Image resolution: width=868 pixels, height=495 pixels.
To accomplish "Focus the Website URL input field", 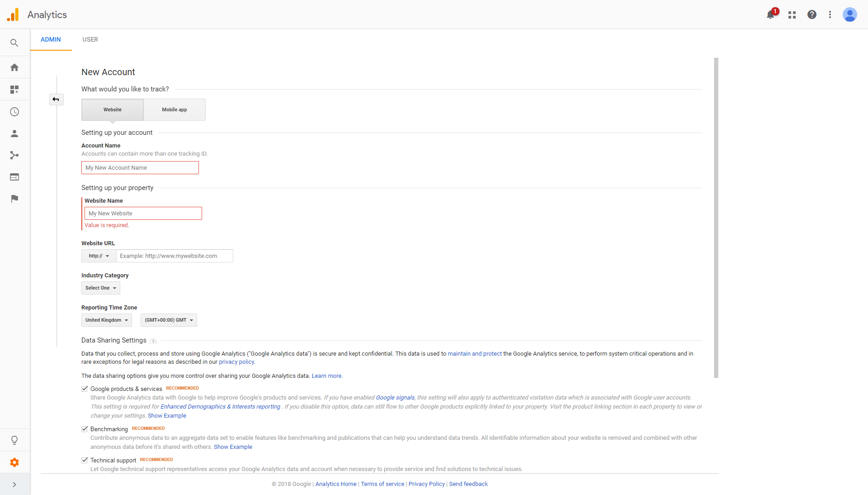I will point(175,256).
